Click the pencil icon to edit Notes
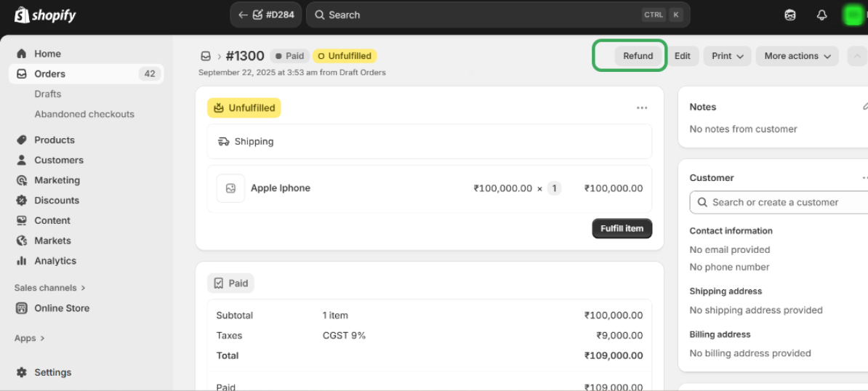 (865, 107)
